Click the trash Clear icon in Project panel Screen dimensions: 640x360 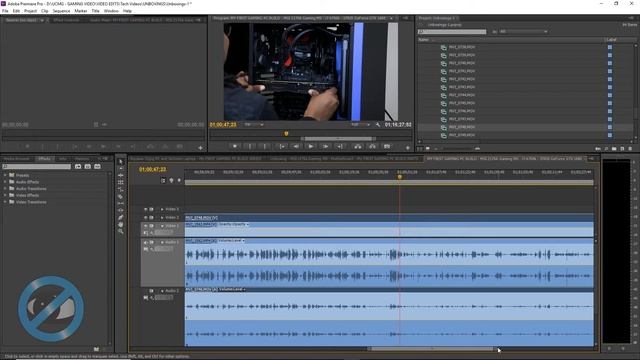pyautogui.click(x=630, y=149)
